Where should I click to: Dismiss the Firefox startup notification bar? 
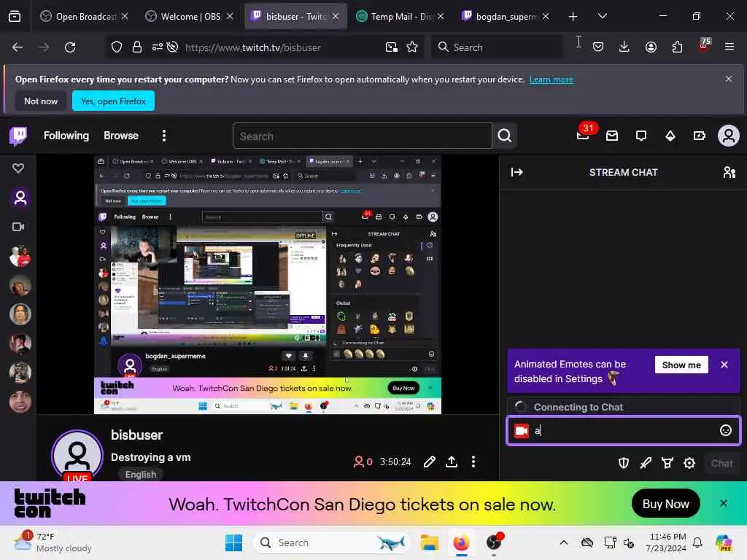pos(729,79)
